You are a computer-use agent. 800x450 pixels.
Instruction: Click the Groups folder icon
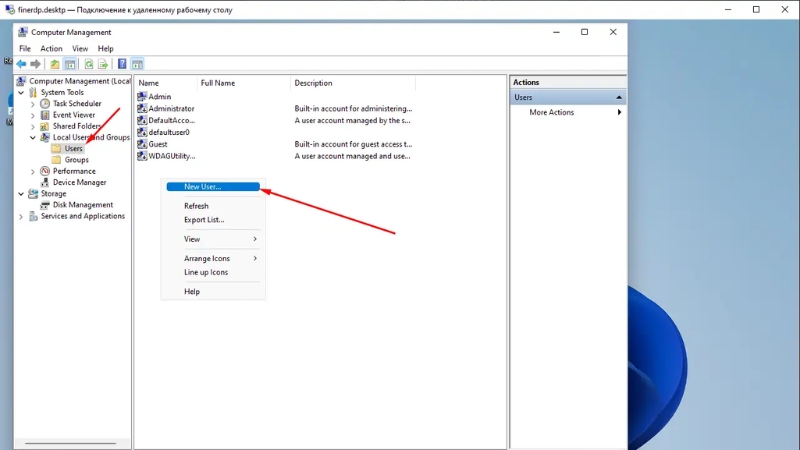coord(57,160)
